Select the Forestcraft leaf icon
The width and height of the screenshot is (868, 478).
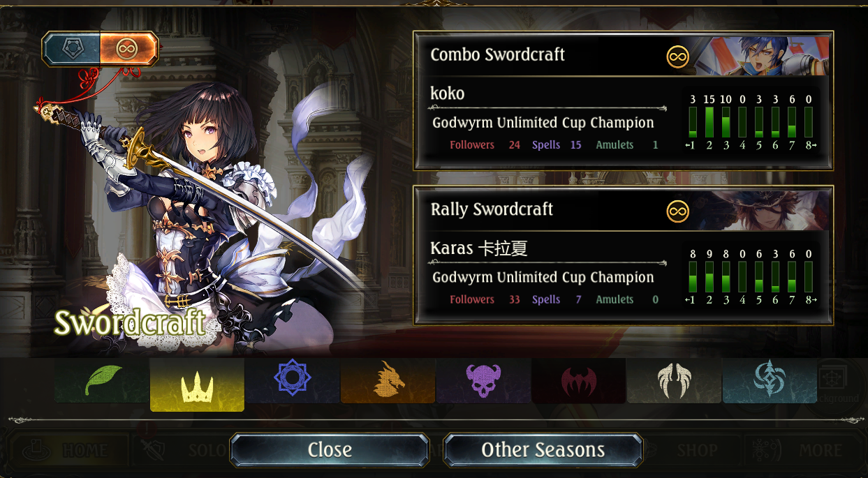103,381
